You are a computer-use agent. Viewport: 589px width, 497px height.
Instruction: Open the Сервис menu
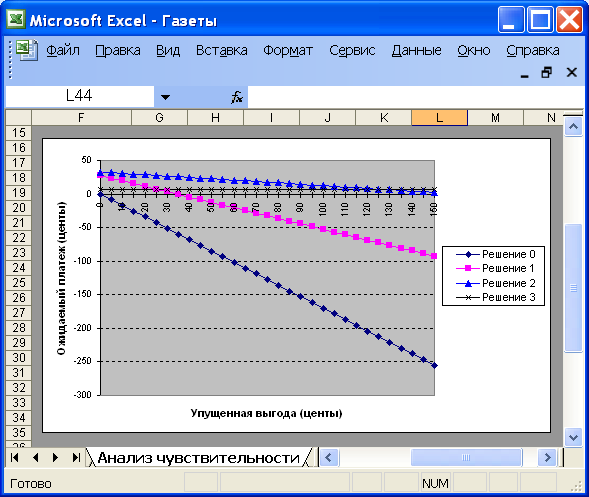click(x=352, y=50)
